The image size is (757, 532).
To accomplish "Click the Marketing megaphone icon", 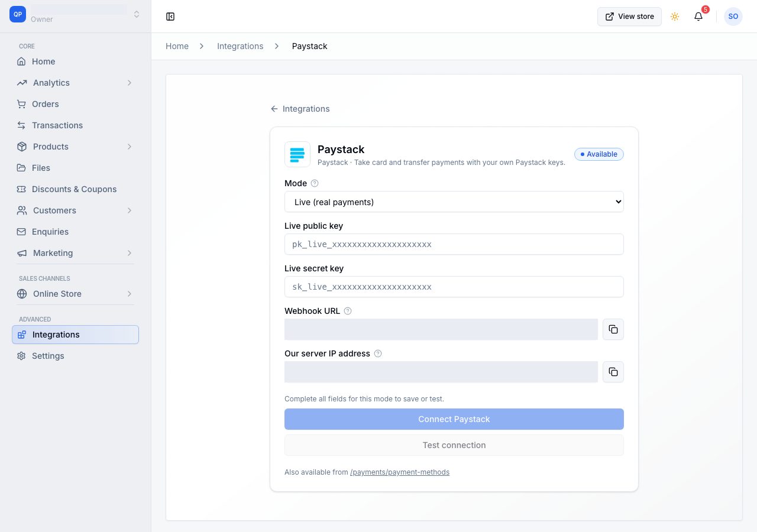I will (x=22, y=253).
